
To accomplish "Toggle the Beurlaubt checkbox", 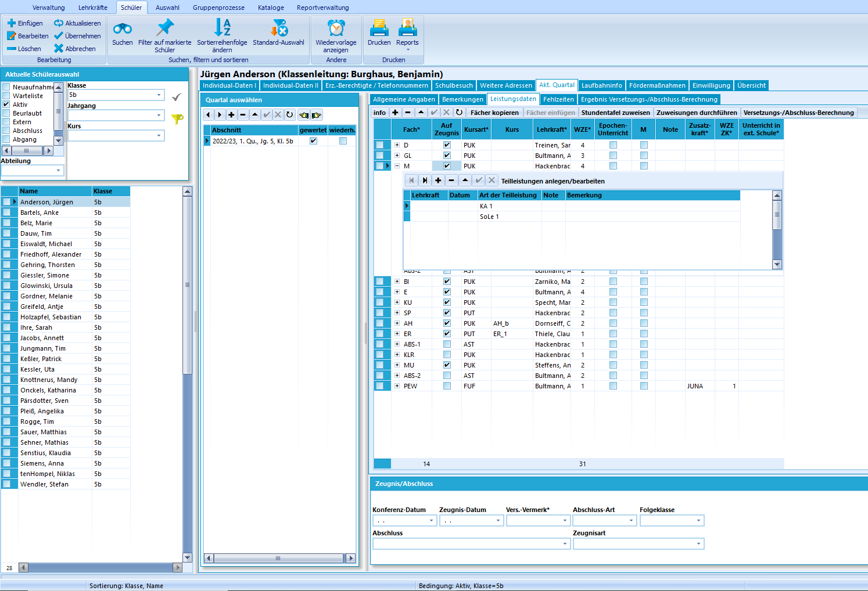I will [x=6, y=113].
